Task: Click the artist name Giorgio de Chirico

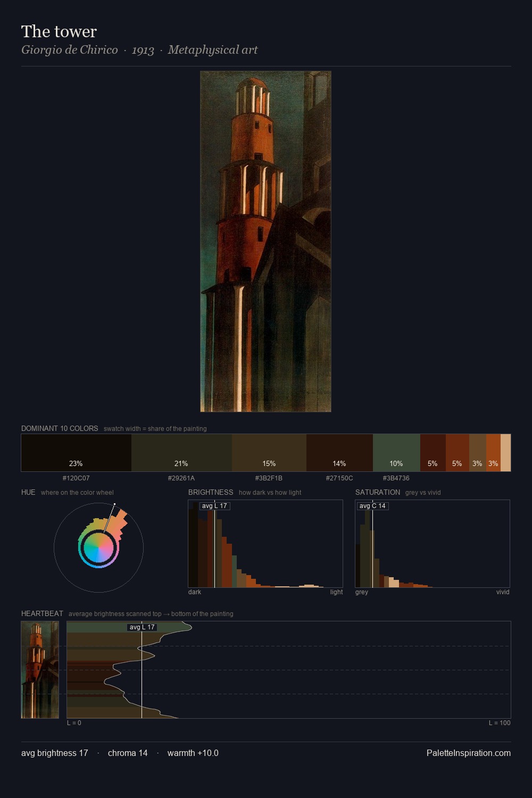Action: click(70, 50)
